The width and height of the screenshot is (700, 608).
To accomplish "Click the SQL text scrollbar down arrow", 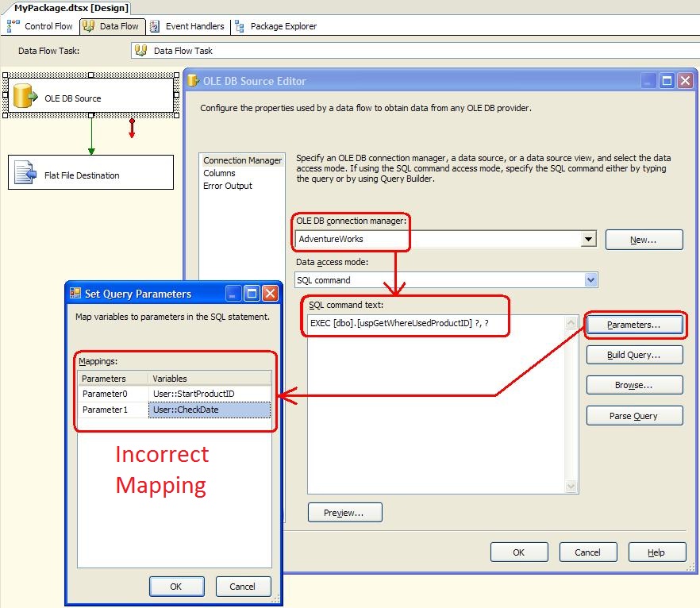I will 571,487.
